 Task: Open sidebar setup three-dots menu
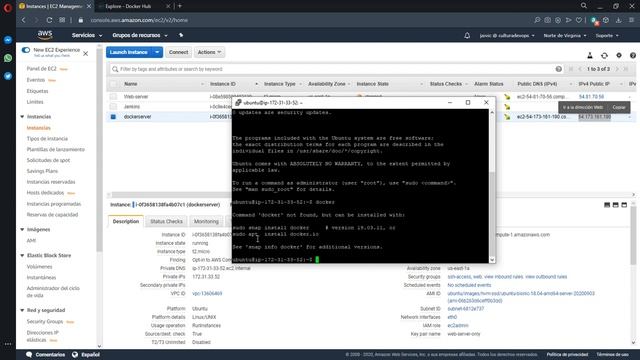(x=8, y=344)
